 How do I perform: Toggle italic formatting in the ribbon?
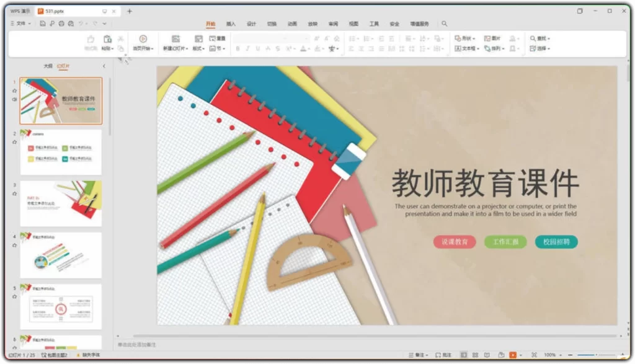[x=247, y=48]
